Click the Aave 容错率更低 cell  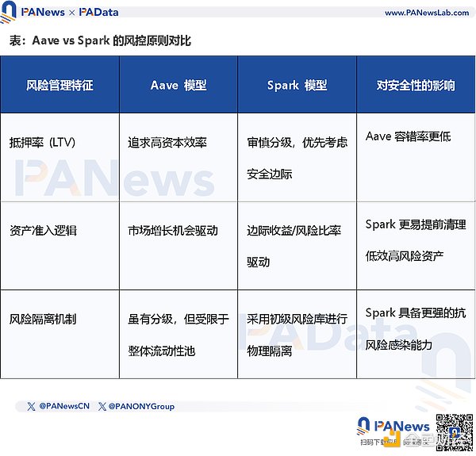pyautogui.click(x=408, y=136)
